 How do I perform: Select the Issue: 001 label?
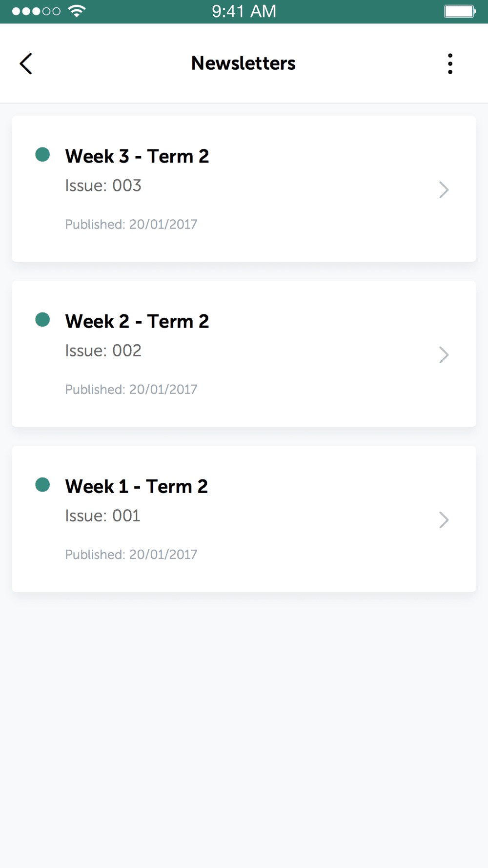tap(103, 516)
